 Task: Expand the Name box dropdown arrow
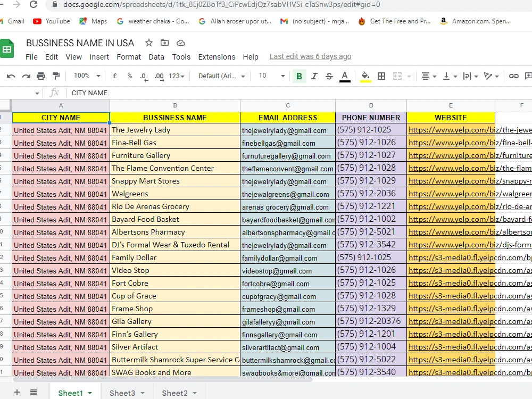pos(37,93)
